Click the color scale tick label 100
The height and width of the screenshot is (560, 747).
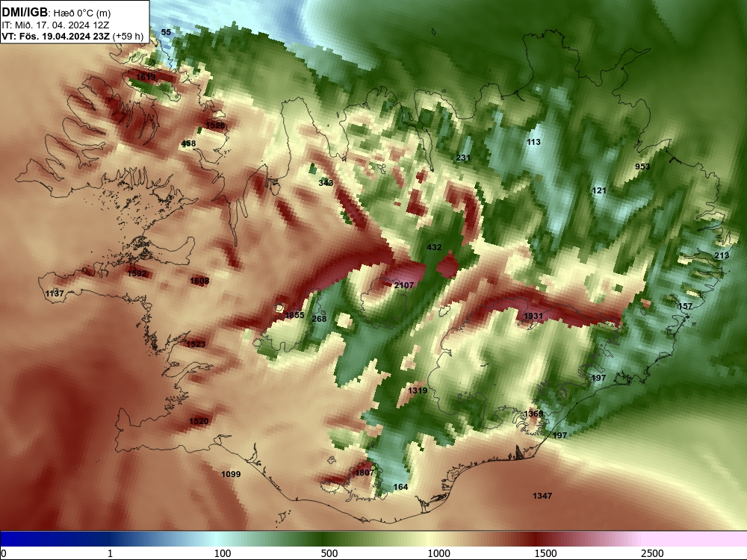223,553
